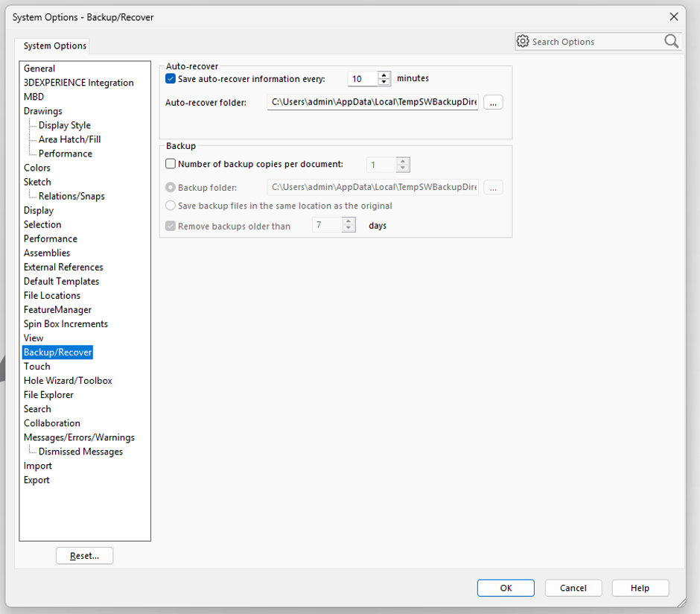
Task: Select Spin Box Increments category
Action: [66, 323]
